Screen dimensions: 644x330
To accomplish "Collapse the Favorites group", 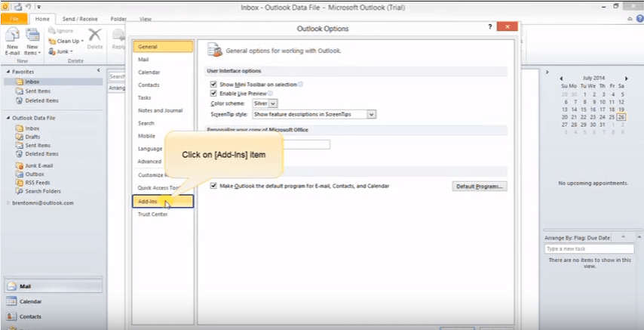I will pos(8,72).
